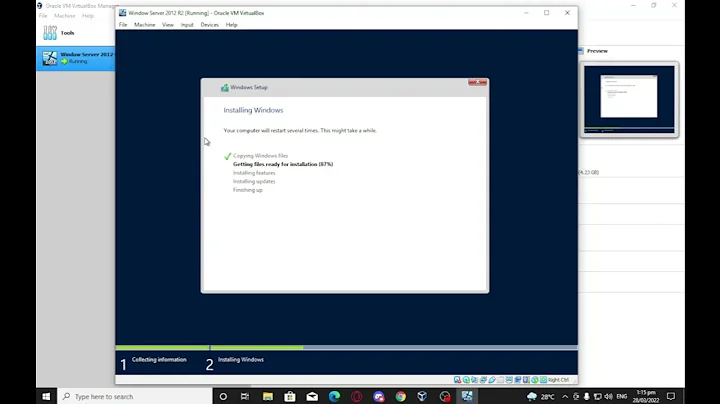Viewport: 720px width, 404px height.
Task: Open File Explorer from the taskbar
Action: coord(268,396)
